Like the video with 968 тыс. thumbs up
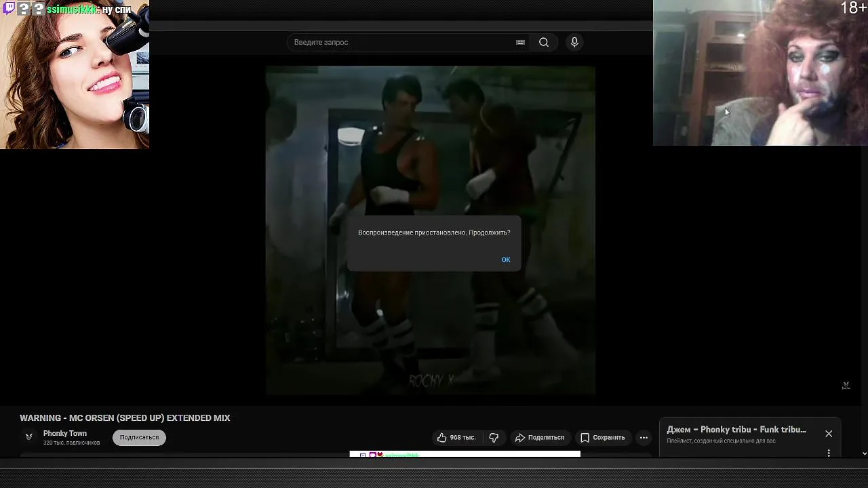The image size is (868, 488). 456,438
